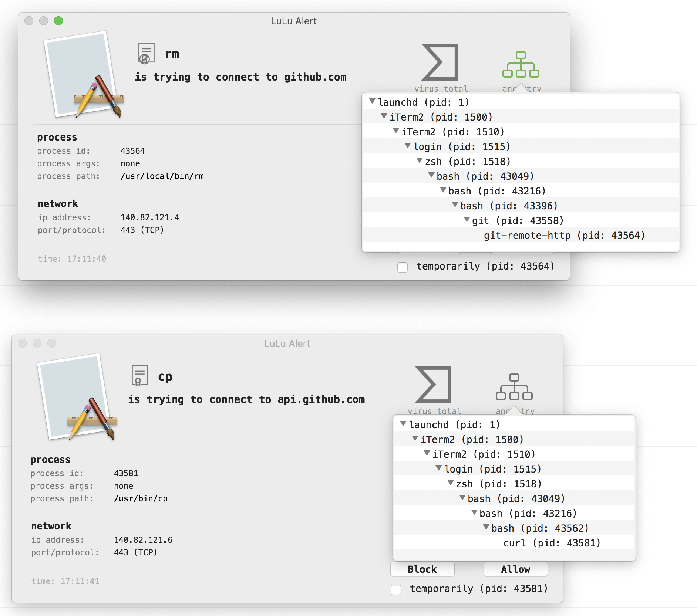Collapse git pid 43558 node

click(x=467, y=219)
